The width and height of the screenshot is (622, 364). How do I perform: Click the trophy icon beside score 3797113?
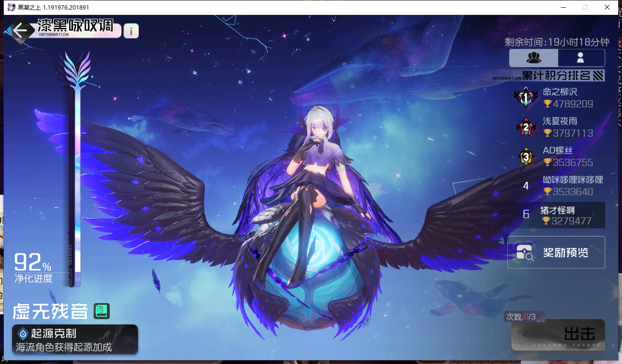547,133
